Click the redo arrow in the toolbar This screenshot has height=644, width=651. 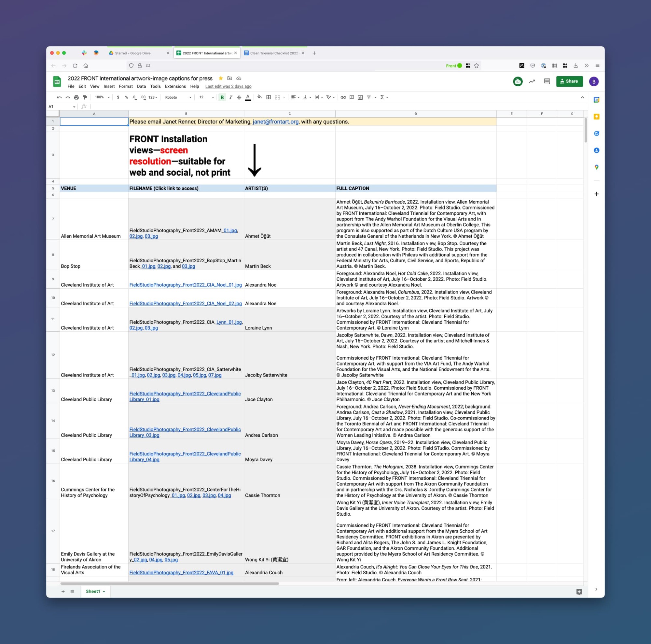[x=68, y=97]
